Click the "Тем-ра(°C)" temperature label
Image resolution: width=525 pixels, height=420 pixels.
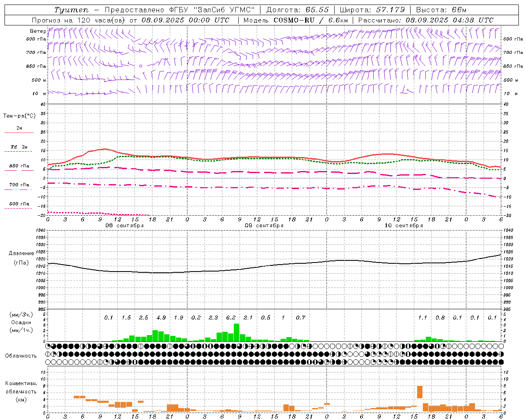click(x=19, y=116)
